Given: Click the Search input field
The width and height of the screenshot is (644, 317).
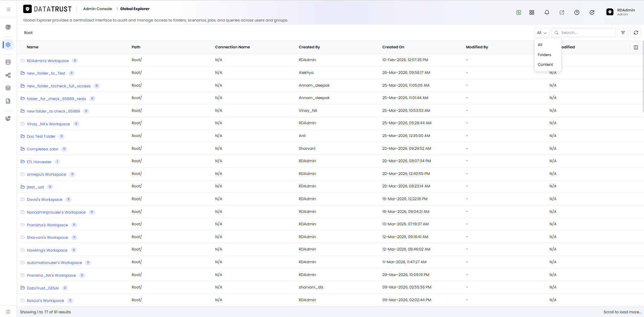Looking at the screenshot, I should tap(584, 33).
